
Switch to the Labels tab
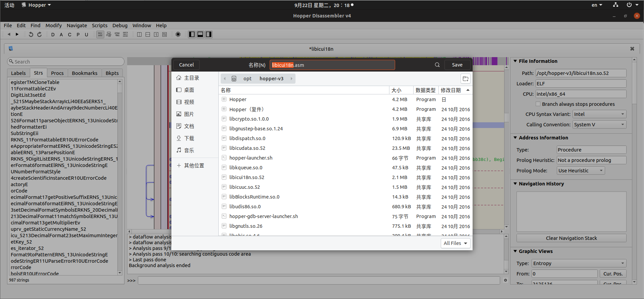[x=18, y=73]
